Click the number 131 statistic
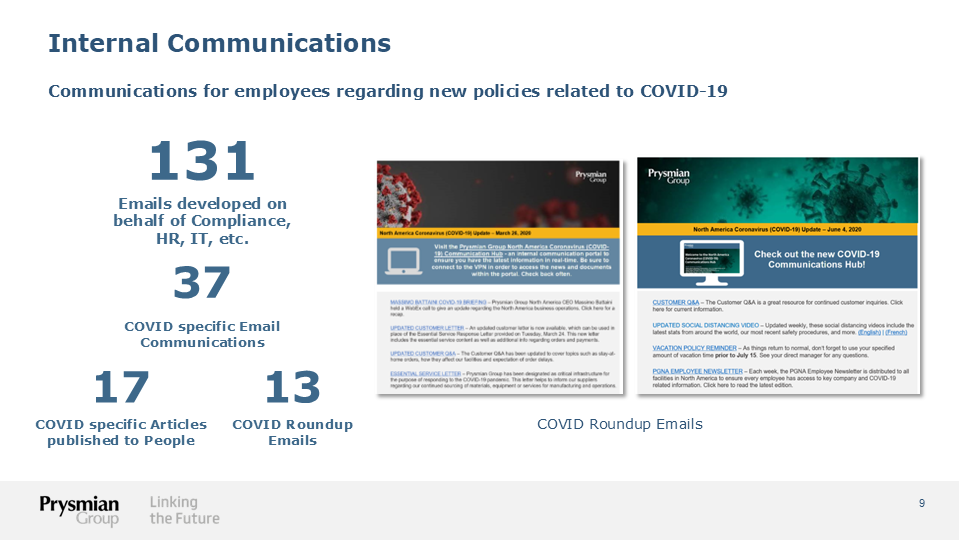The image size is (960, 540). (201, 161)
